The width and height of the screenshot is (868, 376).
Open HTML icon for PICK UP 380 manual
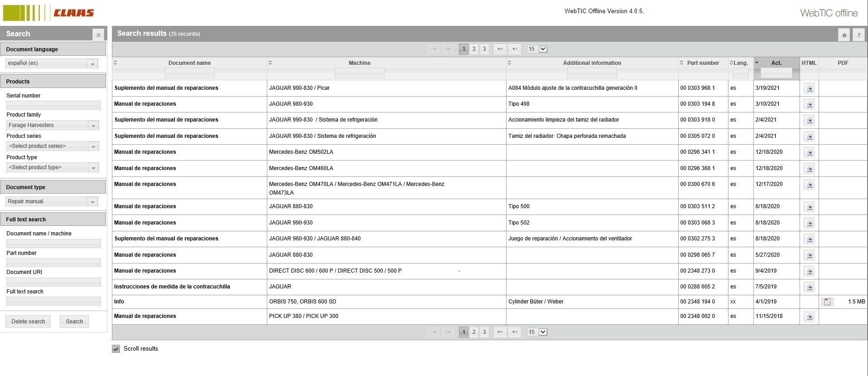(809, 317)
